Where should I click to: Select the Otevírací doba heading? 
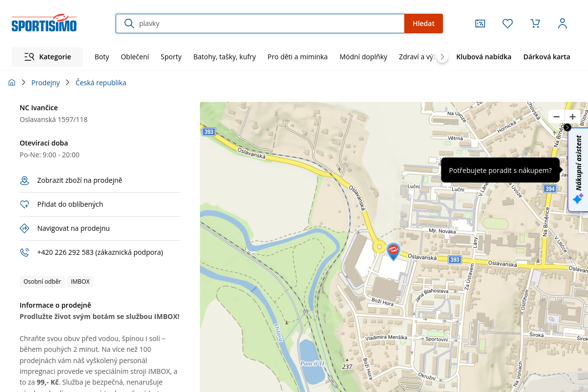pos(44,143)
